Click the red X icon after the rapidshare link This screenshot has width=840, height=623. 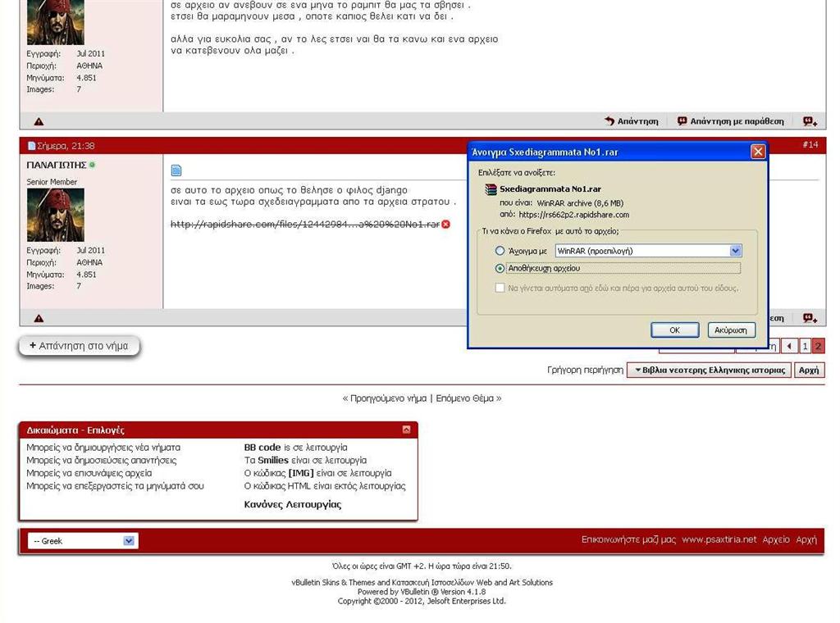tap(446, 225)
